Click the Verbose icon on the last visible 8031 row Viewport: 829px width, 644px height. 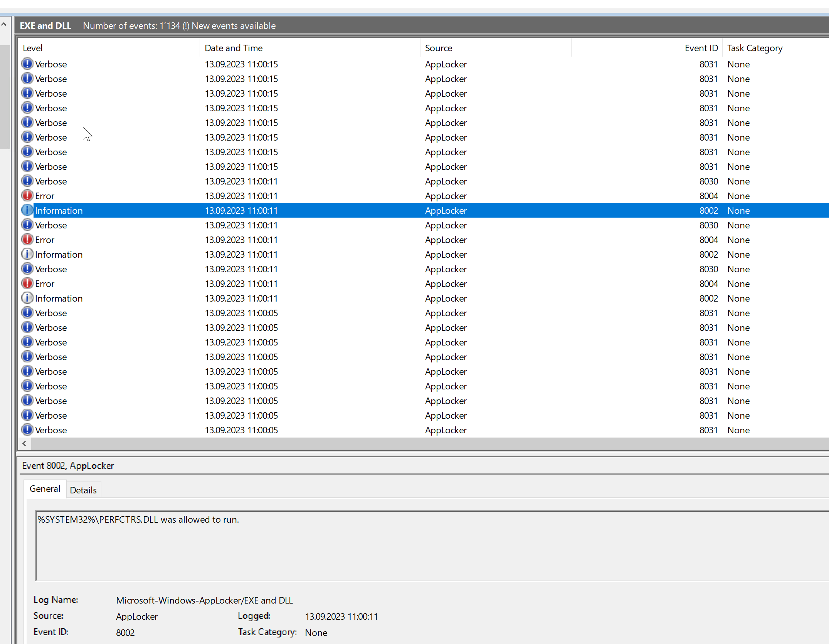pos(27,430)
